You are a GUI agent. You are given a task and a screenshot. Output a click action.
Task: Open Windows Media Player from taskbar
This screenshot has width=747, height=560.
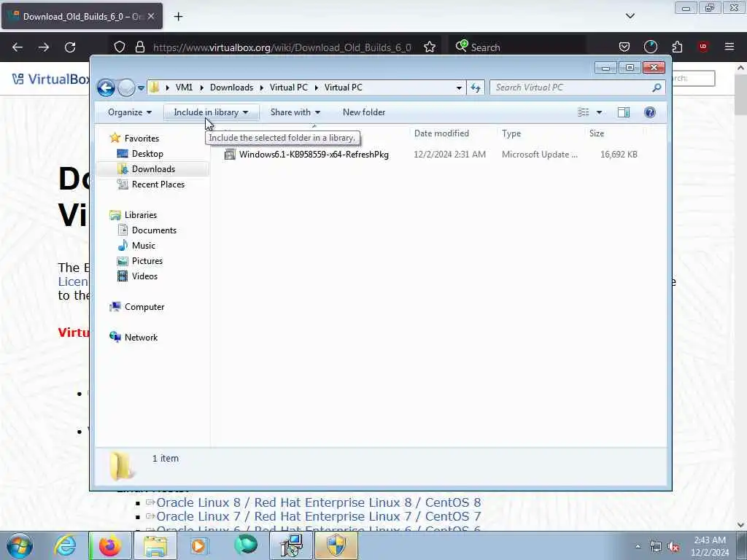(198, 545)
